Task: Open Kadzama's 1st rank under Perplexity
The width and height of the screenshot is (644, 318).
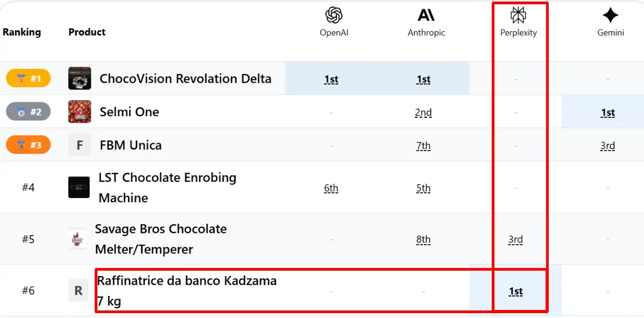Action: 515,291
